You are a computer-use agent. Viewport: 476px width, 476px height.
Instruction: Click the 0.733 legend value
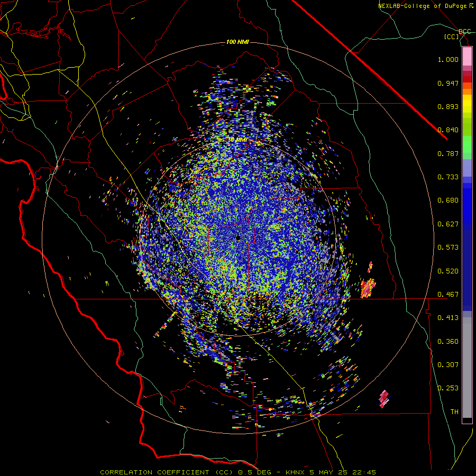point(448,177)
